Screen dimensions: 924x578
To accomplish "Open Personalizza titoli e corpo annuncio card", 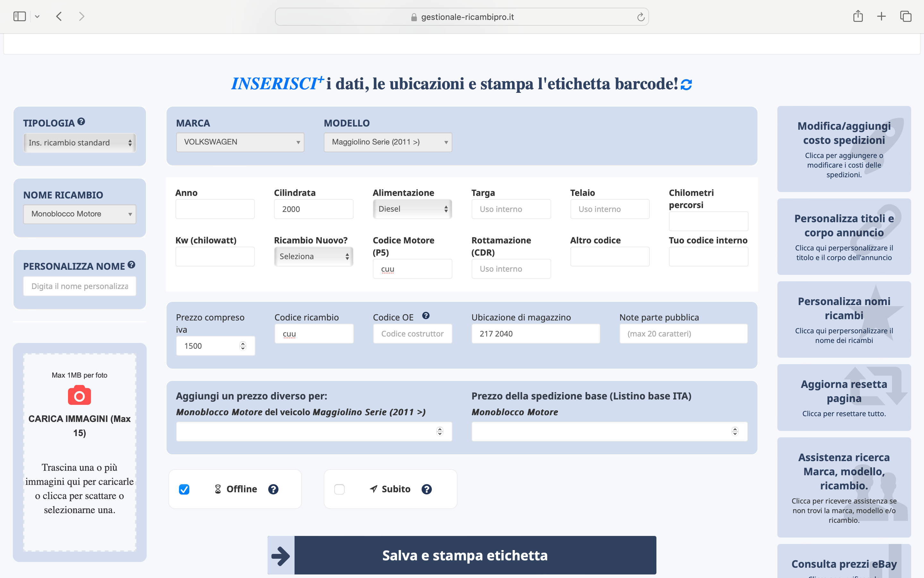I will [844, 237].
